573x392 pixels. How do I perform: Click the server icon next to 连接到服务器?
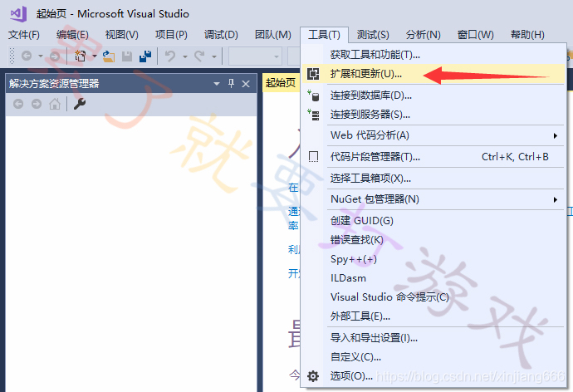[313, 115]
